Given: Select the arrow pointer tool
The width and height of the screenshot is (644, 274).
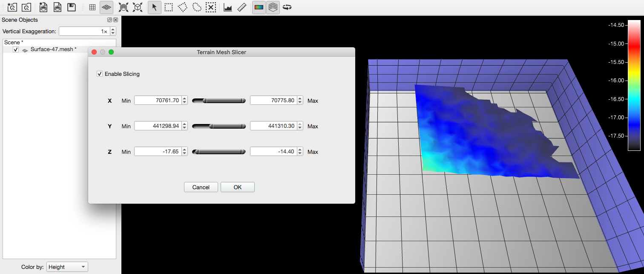Looking at the screenshot, I should click(x=155, y=7).
